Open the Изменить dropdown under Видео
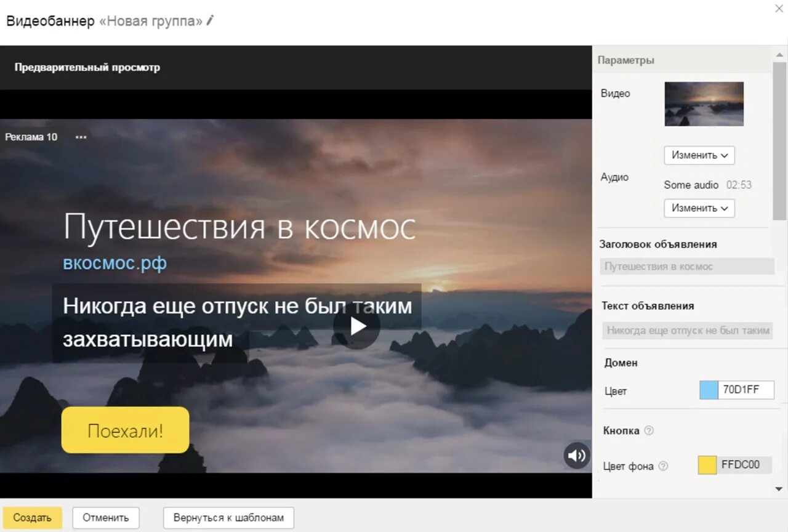This screenshot has width=788, height=532. (x=699, y=155)
